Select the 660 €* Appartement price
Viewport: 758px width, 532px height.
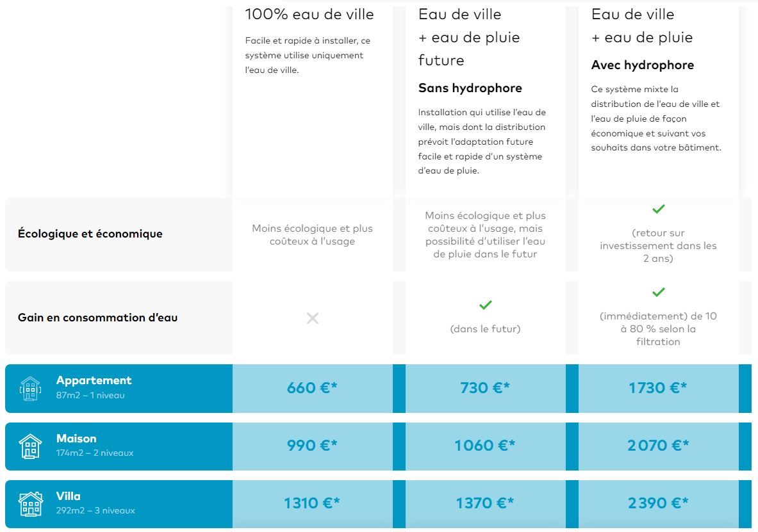tap(313, 388)
